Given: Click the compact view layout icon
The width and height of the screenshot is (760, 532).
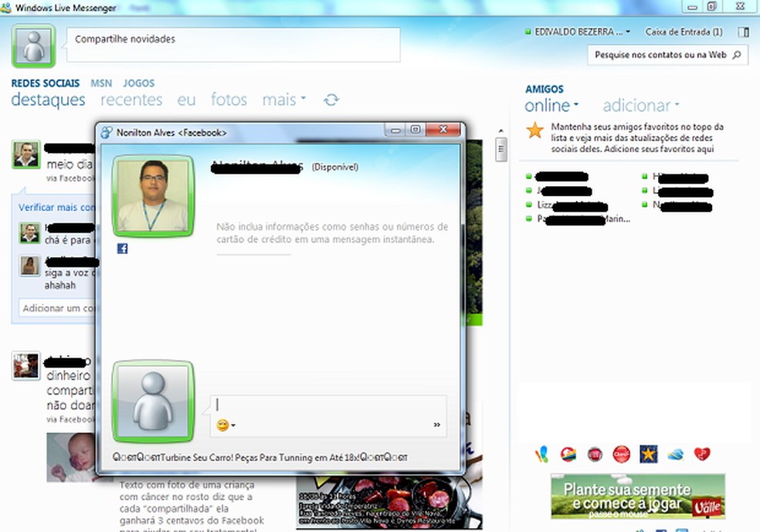Looking at the screenshot, I should [743, 32].
